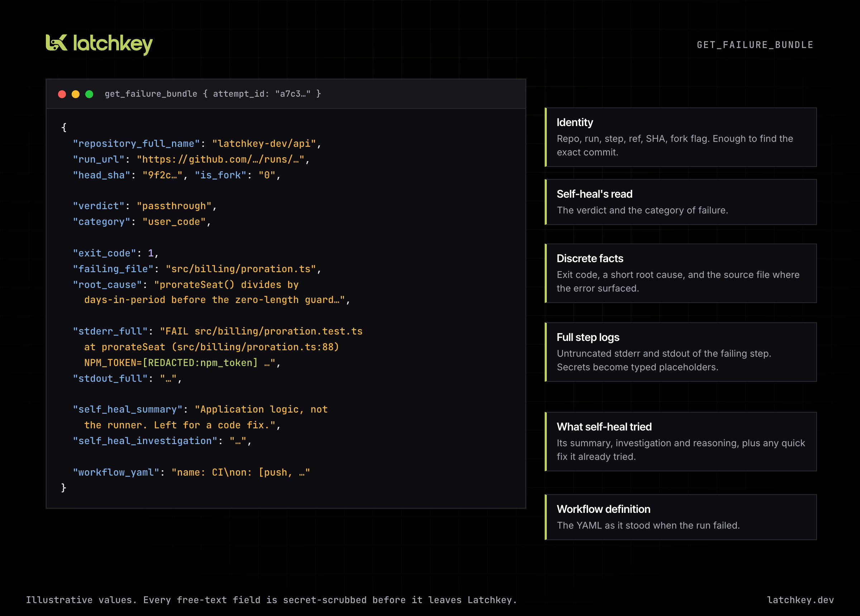The width and height of the screenshot is (860, 616).
Task: Click the prorateSeat stack trace line
Action: 211,347
